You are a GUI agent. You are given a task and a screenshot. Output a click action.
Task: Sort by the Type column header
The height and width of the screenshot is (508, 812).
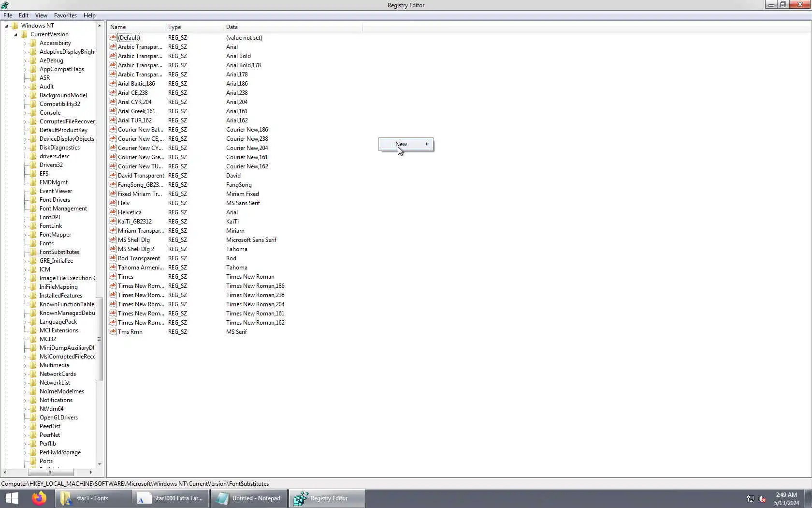(195, 27)
